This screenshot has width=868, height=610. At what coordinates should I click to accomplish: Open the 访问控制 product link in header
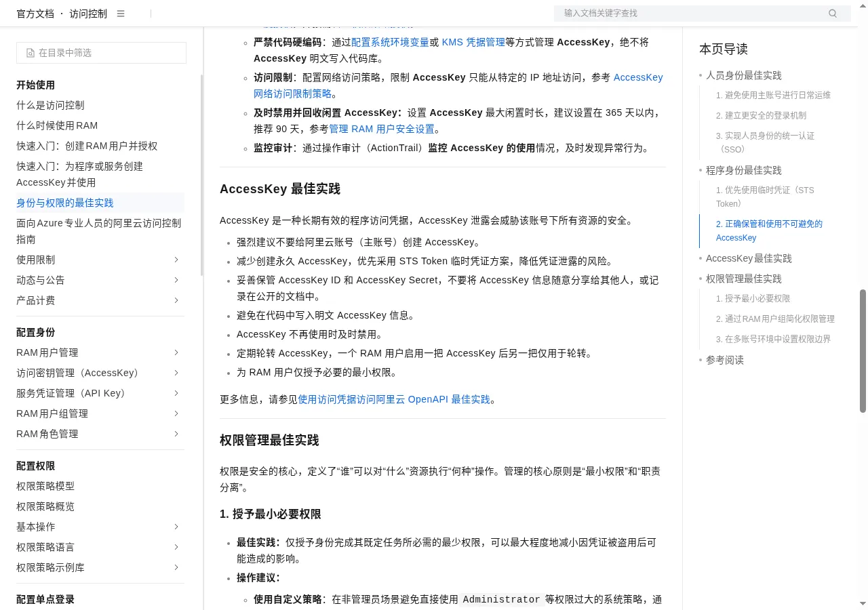click(88, 14)
